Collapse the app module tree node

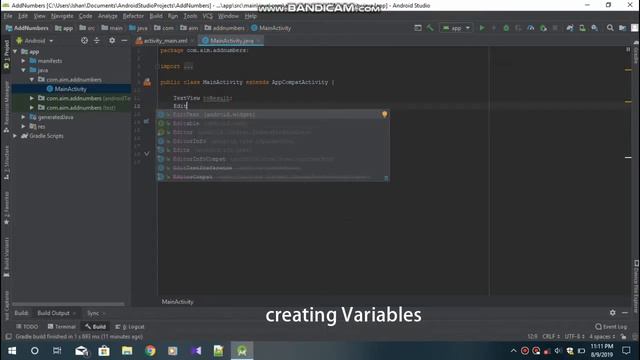[x=16, y=52]
